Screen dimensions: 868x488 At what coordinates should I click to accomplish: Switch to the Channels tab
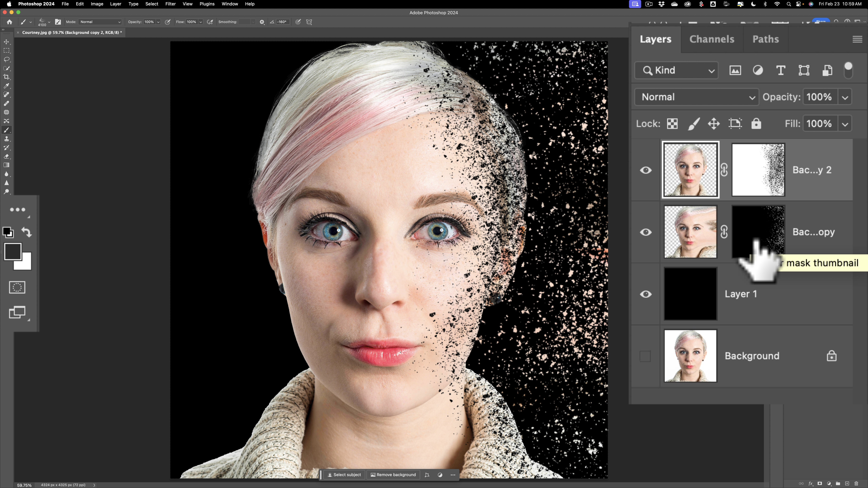(712, 39)
